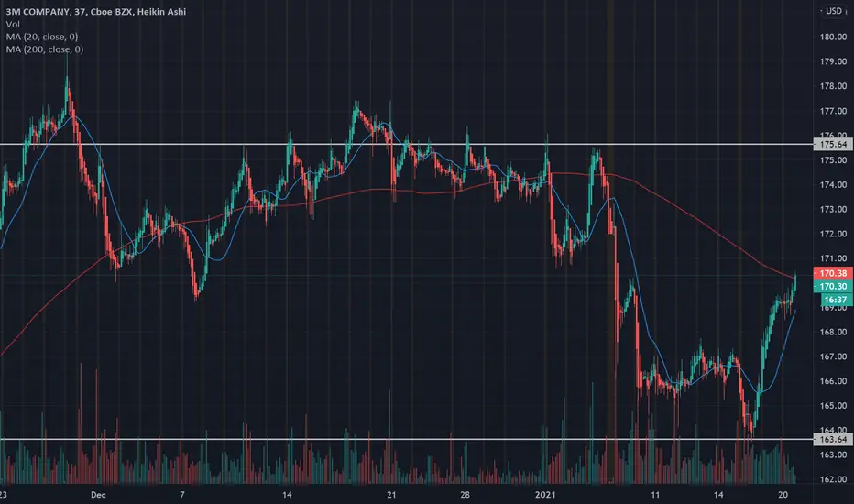The image size is (854, 504).
Task: Click the 180.00 price scale label
Action: coord(833,37)
